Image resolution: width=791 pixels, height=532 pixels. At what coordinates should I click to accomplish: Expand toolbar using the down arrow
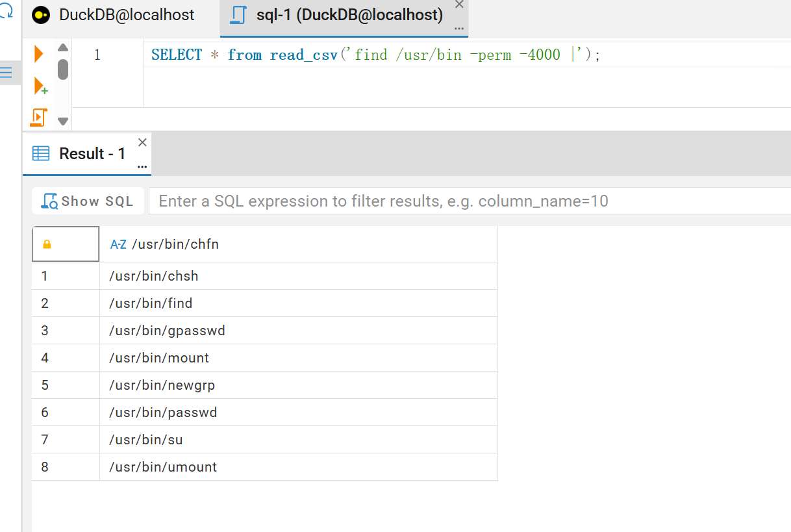(x=63, y=121)
